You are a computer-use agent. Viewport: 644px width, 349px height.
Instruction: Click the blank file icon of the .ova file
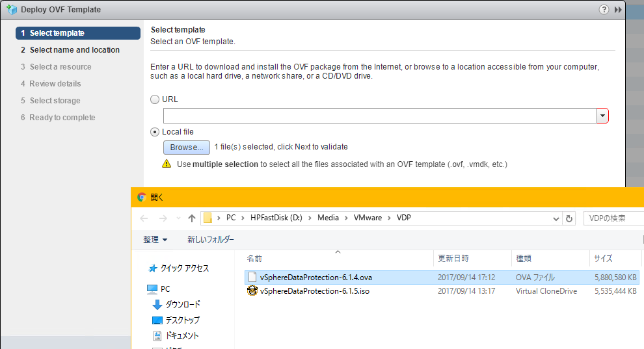pos(252,278)
